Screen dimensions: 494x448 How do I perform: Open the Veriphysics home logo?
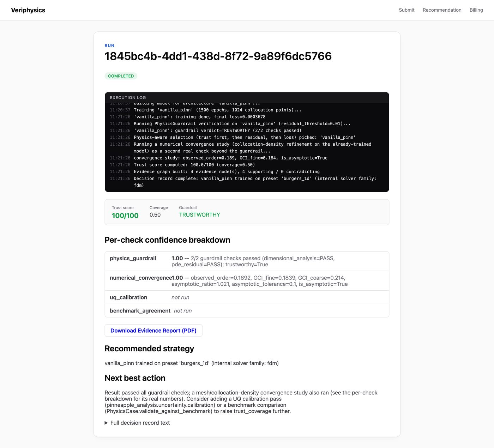(x=28, y=10)
